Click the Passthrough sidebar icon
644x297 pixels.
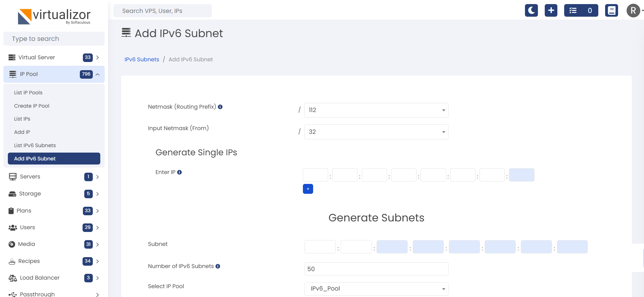click(13, 294)
